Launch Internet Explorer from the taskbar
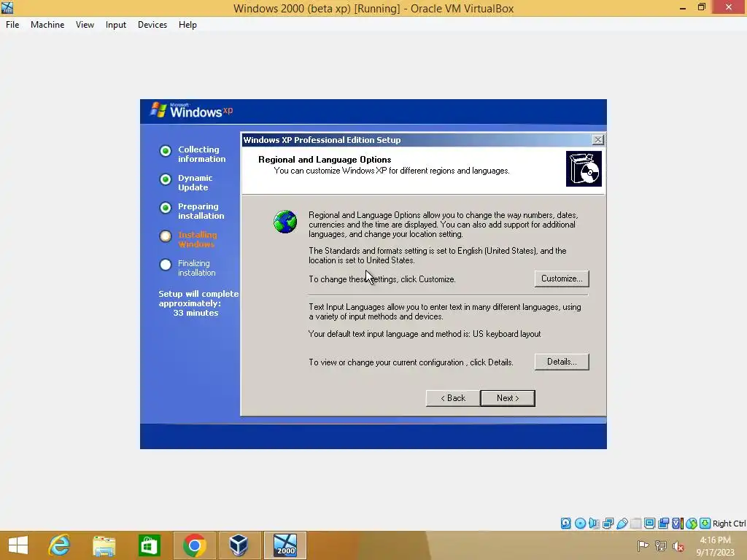The height and width of the screenshot is (560, 747). pos(60,545)
